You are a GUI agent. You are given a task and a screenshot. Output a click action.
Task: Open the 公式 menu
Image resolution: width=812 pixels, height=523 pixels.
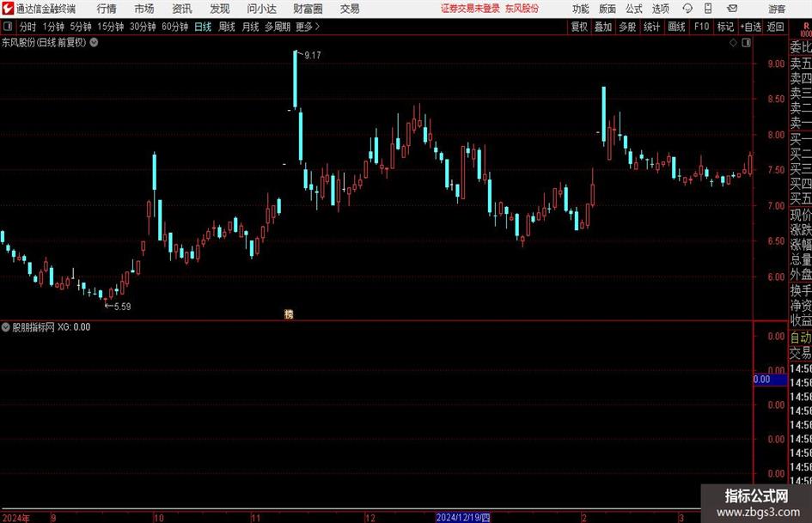tap(633, 9)
